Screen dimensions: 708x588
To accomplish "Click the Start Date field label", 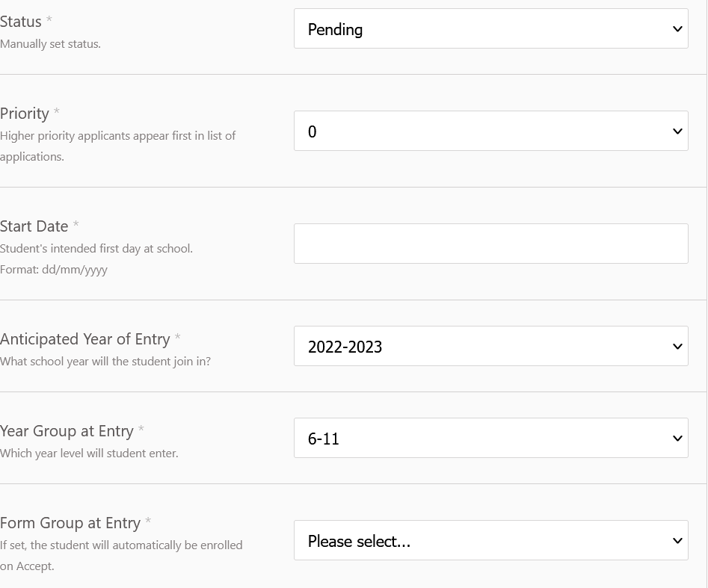I will point(34,226).
